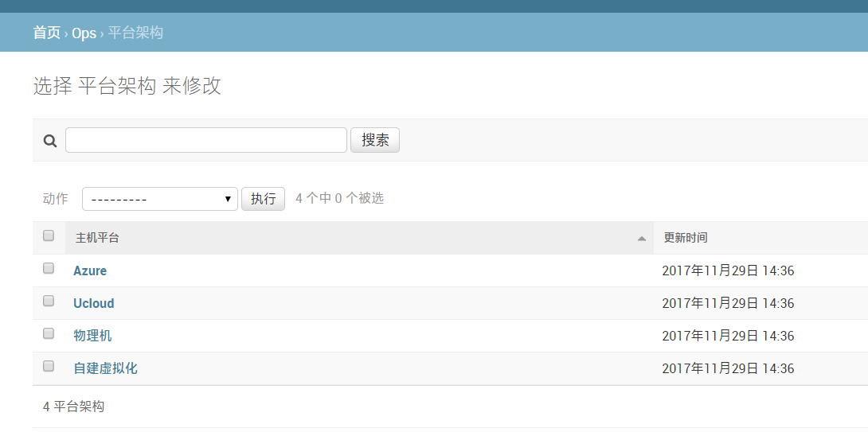868x432 pixels.
Task: Select the Ucloud row checkbox
Action: (x=49, y=301)
